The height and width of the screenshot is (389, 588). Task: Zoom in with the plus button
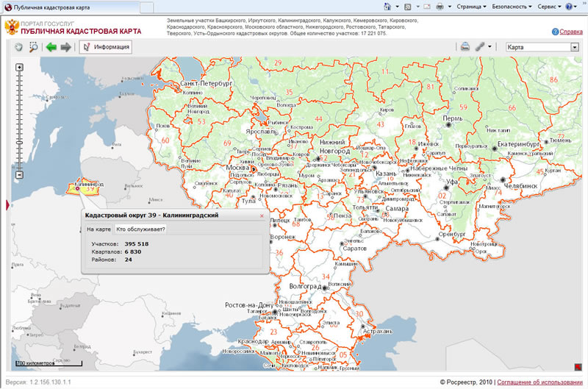pyautogui.click(x=20, y=67)
